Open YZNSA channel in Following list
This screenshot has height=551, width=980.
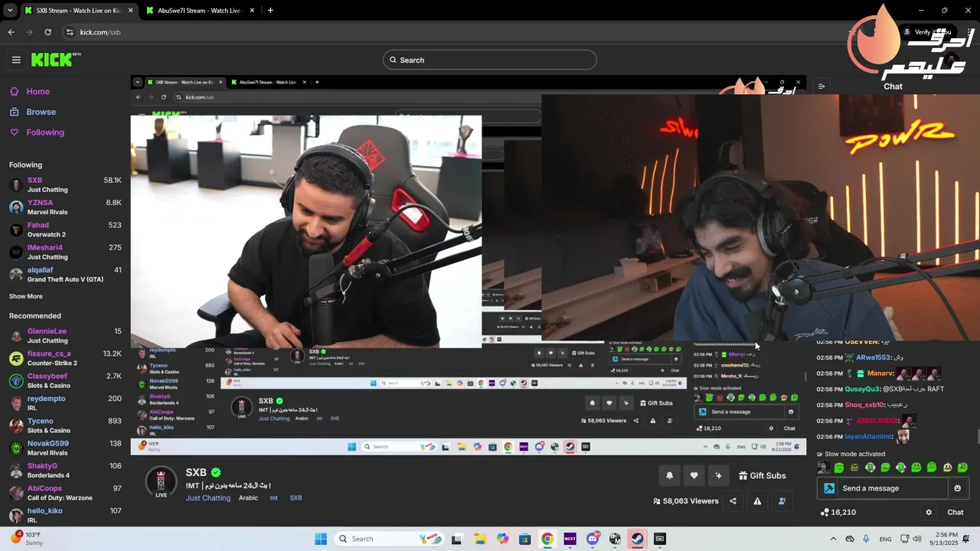pyautogui.click(x=65, y=207)
